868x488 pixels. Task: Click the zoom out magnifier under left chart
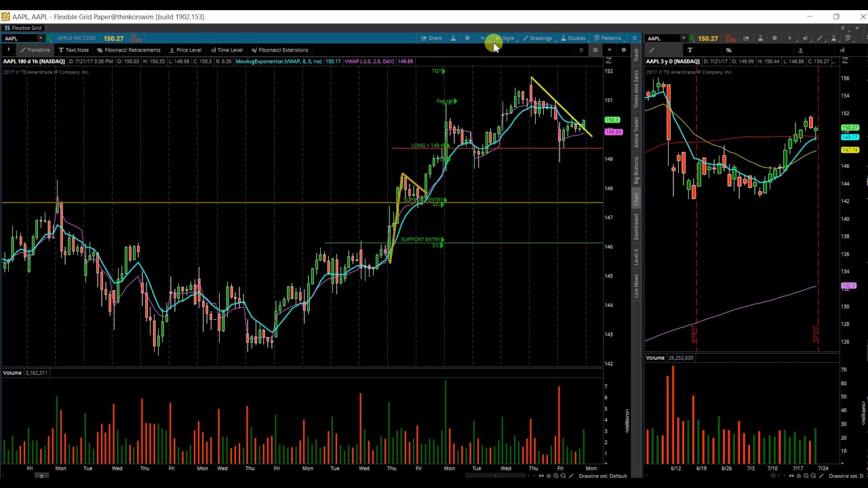point(564,476)
